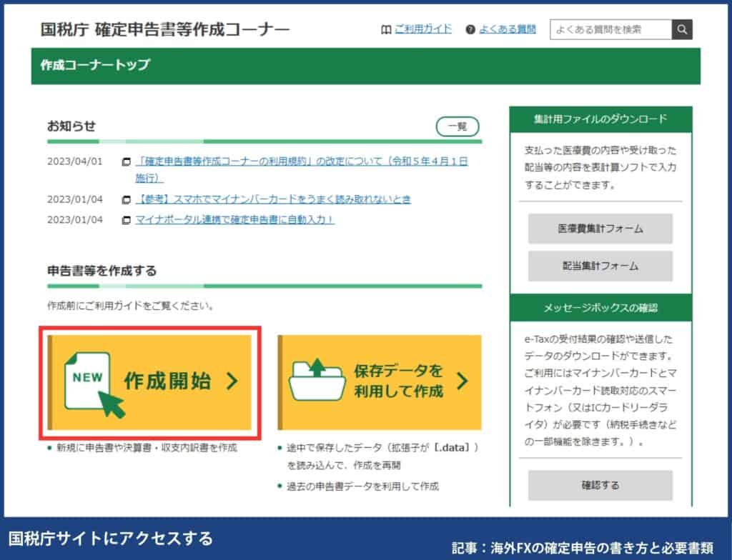Click the window icon beside 2023/04/01 notice
732x560 pixels.
[x=126, y=162]
